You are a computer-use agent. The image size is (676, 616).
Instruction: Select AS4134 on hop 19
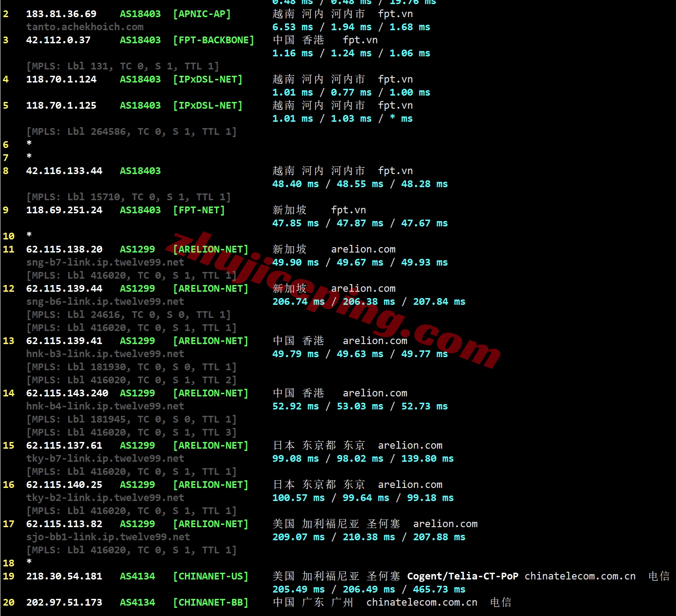click(138, 576)
